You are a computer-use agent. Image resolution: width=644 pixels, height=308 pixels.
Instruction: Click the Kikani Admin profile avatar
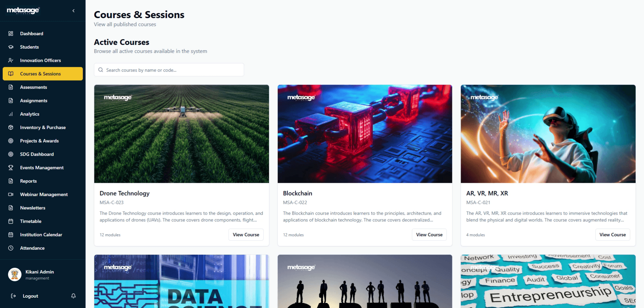pyautogui.click(x=14, y=274)
